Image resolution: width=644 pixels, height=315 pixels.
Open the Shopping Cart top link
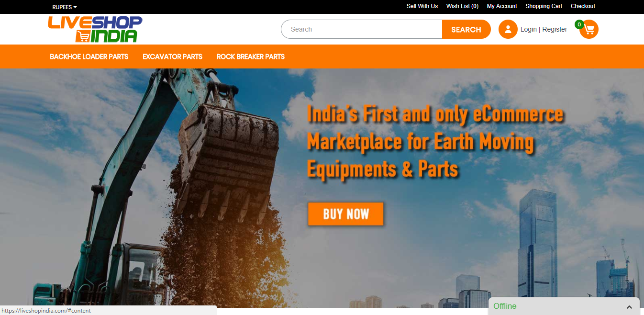click(x=544, y=6)
